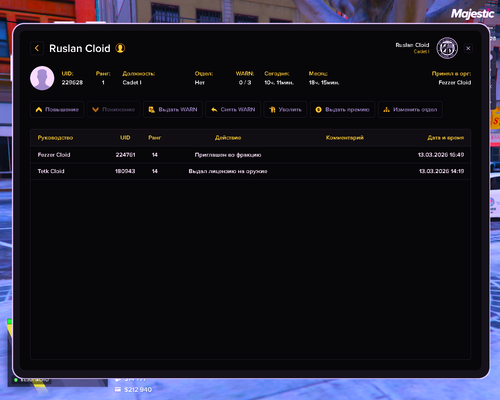The width and height of the screenshot is (500, 400).
Task: Change department via Изменить отдел
Action: (x=410, y=109)
